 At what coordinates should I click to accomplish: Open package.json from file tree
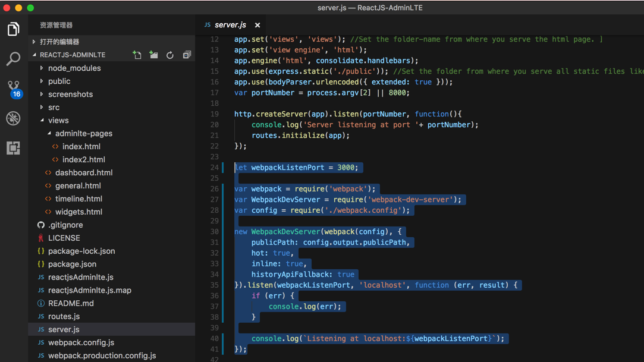72,264
